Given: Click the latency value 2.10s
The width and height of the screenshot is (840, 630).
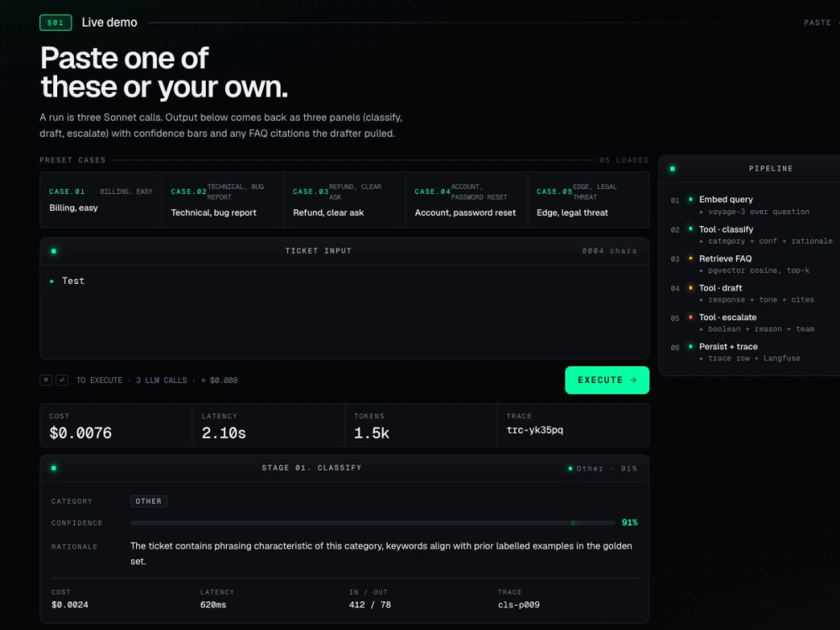Looking at the screenshot, I should (x=223, y=433).
